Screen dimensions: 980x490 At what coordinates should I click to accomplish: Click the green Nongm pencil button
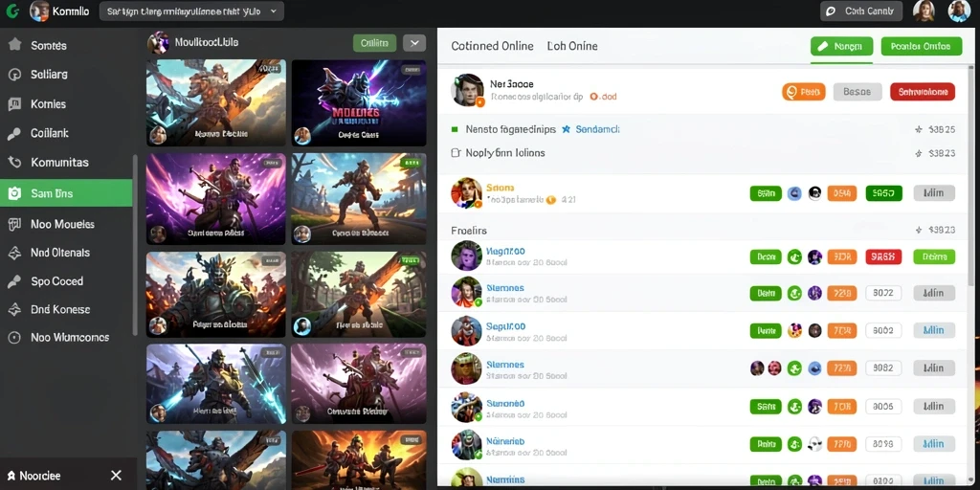point(841,46)
